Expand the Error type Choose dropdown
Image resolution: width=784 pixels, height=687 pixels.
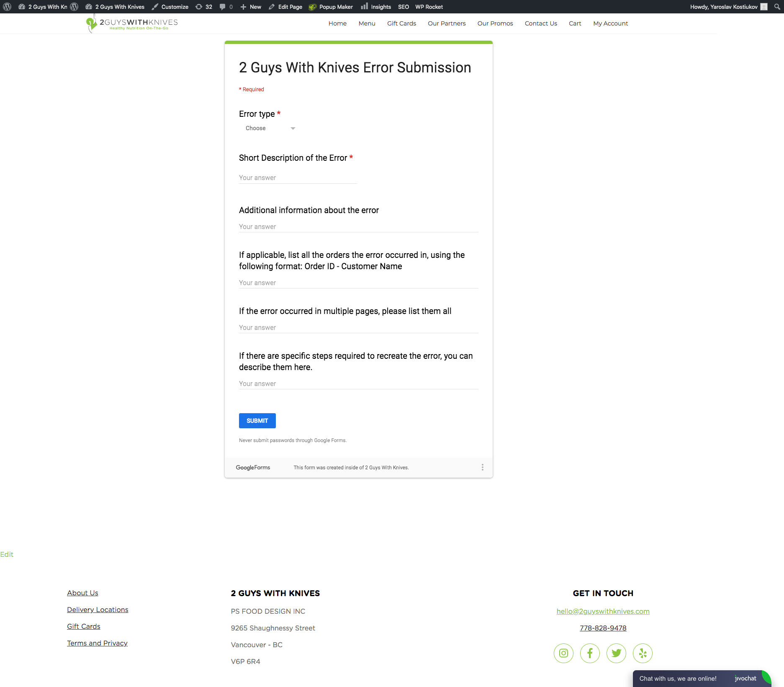(270, 129)
